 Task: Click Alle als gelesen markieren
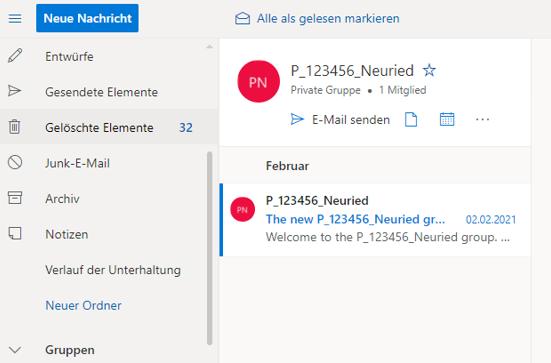click(x=317, y=18)
